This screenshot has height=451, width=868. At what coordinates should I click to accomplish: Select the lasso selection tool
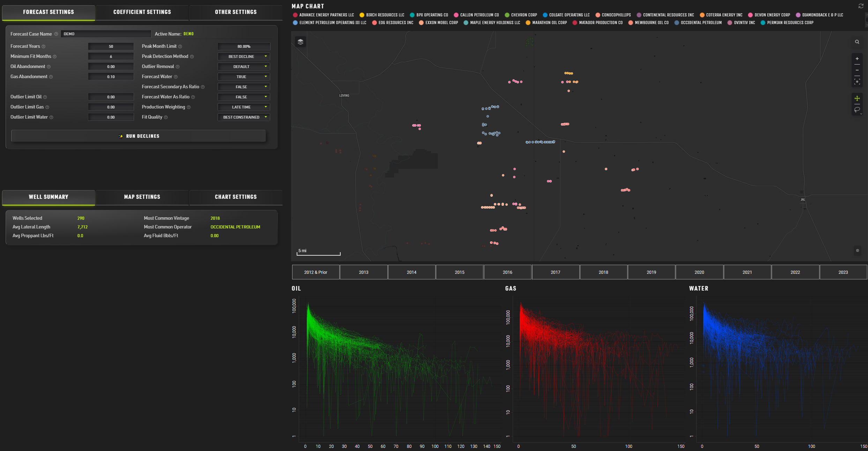pyautogui.click(x=857, y=110)
